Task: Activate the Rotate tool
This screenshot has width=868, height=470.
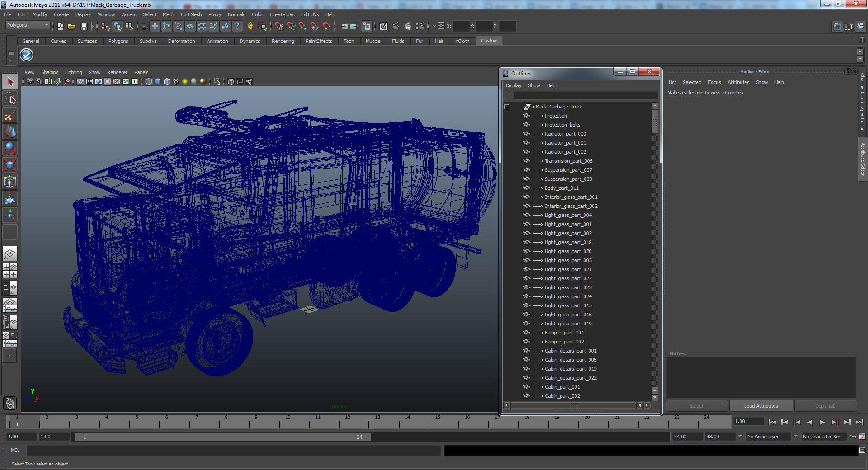Action: pos(10,149)
